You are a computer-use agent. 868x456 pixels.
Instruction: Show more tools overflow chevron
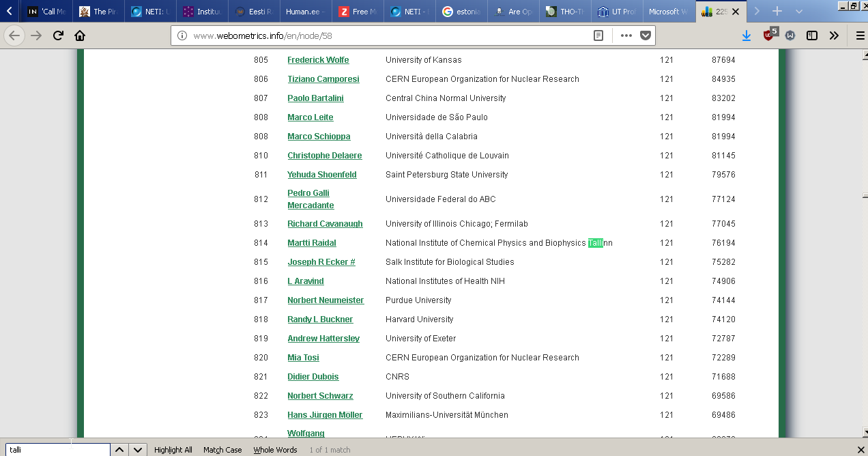click(x=834, y=35)
